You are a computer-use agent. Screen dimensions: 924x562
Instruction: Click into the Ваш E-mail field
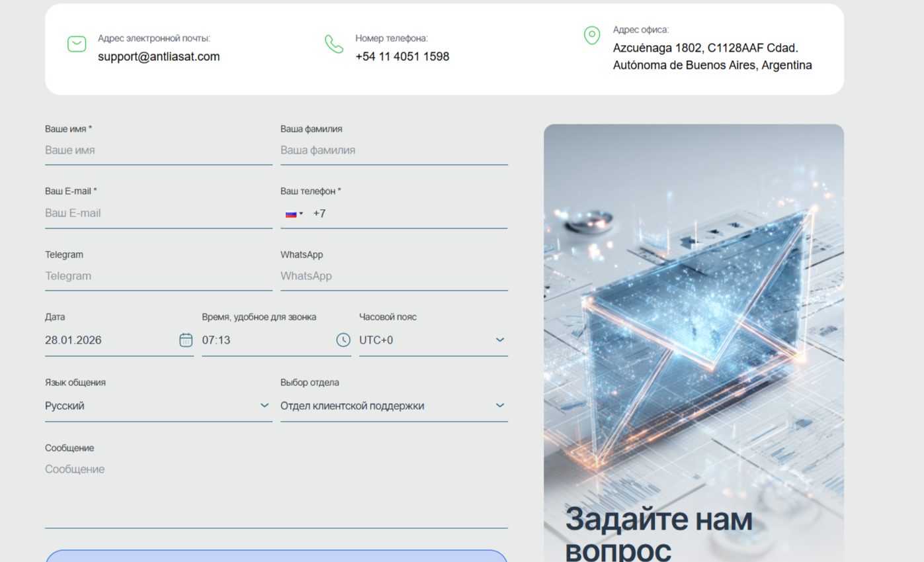[159, 213]
